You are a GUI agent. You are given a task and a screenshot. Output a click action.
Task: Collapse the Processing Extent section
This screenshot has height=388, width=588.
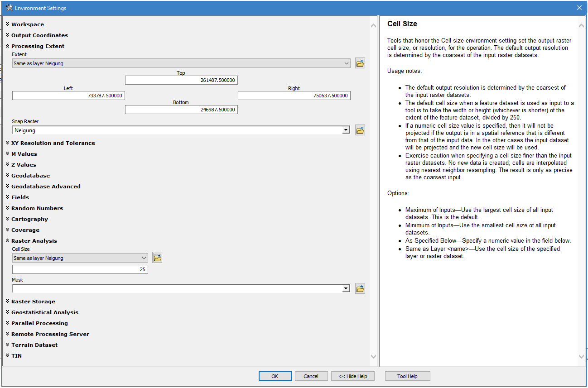coord(38,46)
